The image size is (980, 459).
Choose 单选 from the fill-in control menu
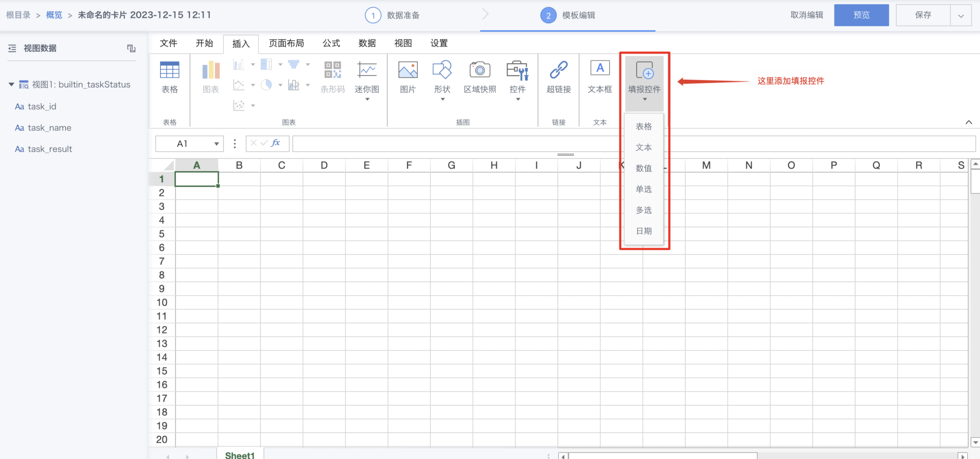644,189
